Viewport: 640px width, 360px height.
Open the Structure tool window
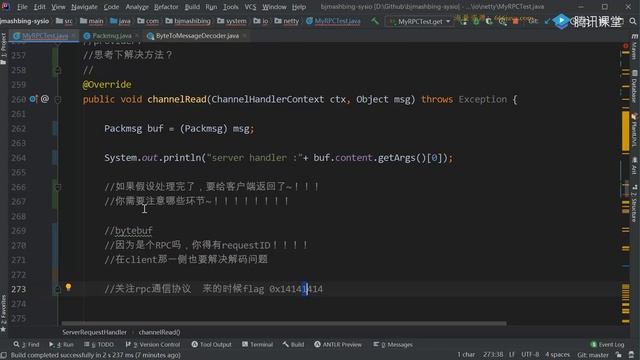635,203
